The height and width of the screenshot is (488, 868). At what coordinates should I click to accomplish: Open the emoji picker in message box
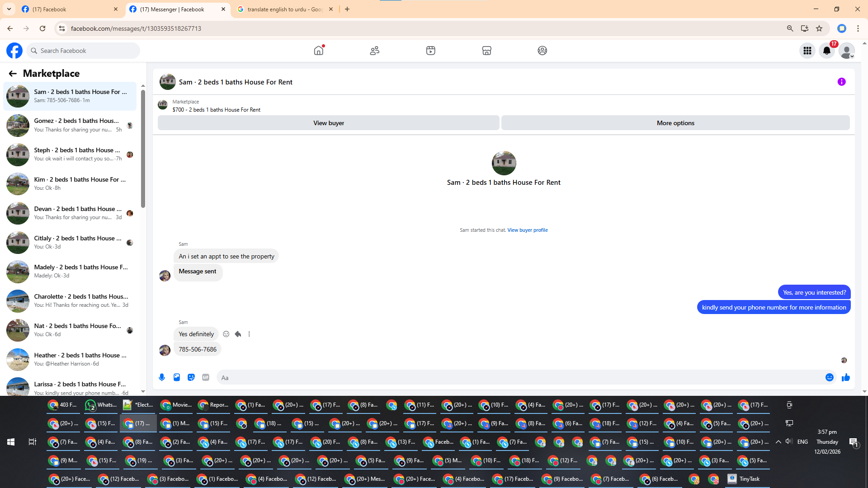pyautogui.click(x=830, y=377)
